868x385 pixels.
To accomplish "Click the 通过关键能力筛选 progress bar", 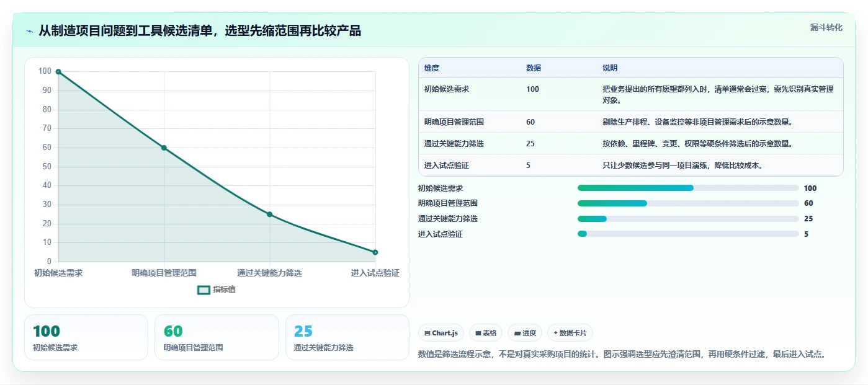I will tap(688, 219).
